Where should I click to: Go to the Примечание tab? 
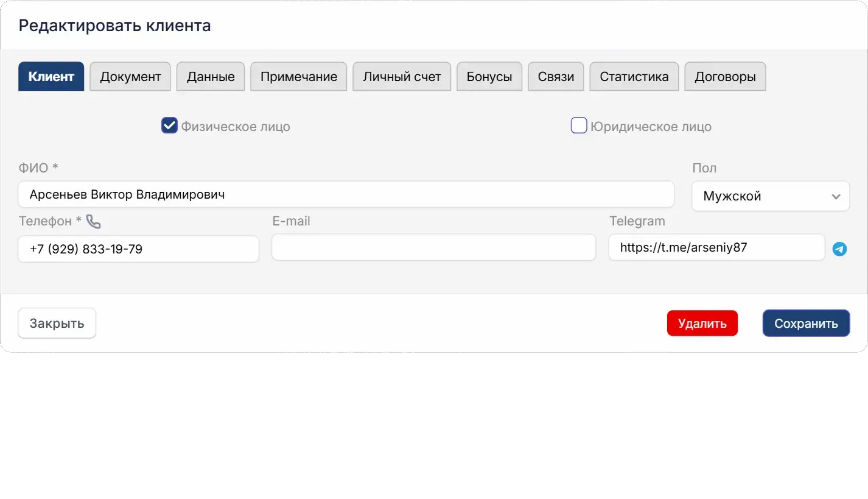coord(299,77)
